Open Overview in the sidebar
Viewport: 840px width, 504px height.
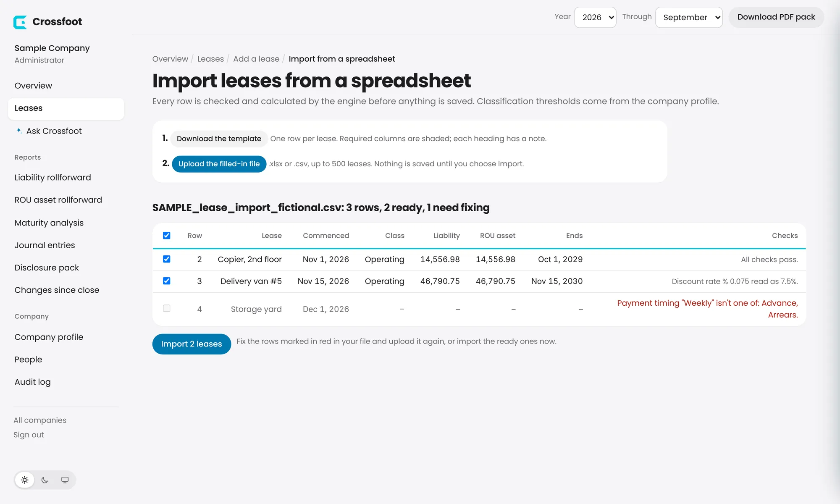(33, 86)
